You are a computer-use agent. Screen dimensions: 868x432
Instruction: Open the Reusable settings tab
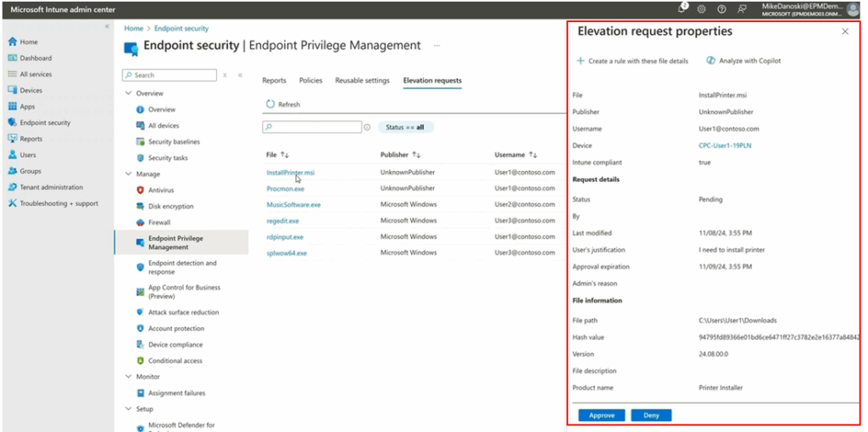[x=362, y=80]
